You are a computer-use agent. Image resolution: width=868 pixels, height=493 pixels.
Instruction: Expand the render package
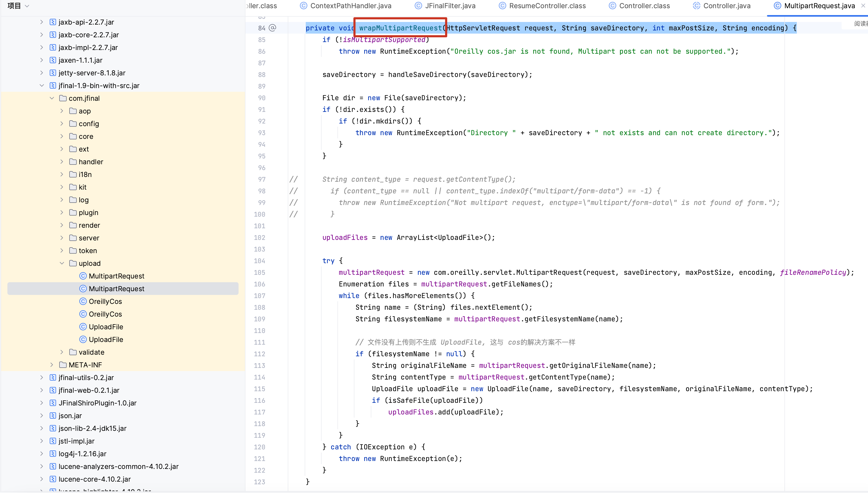point(62,225)
